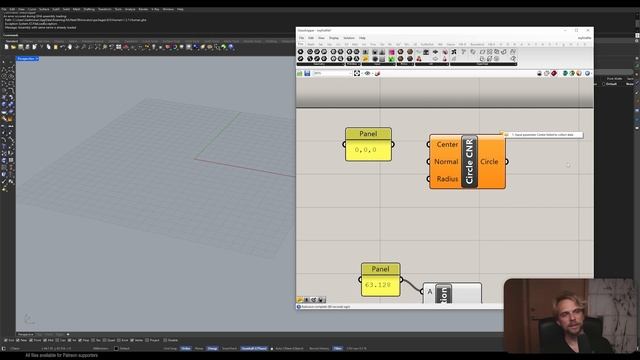Screen dimensions: 640x360
Task: Click the Normal input of Circle CNR component
Action: pyautogui.click(x=446, y=162)
